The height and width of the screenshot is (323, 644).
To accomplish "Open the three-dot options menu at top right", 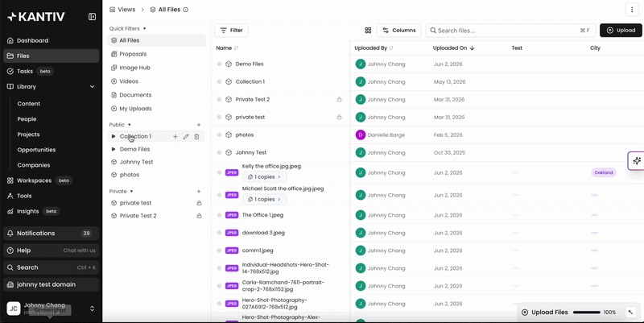I will [631, 10].
